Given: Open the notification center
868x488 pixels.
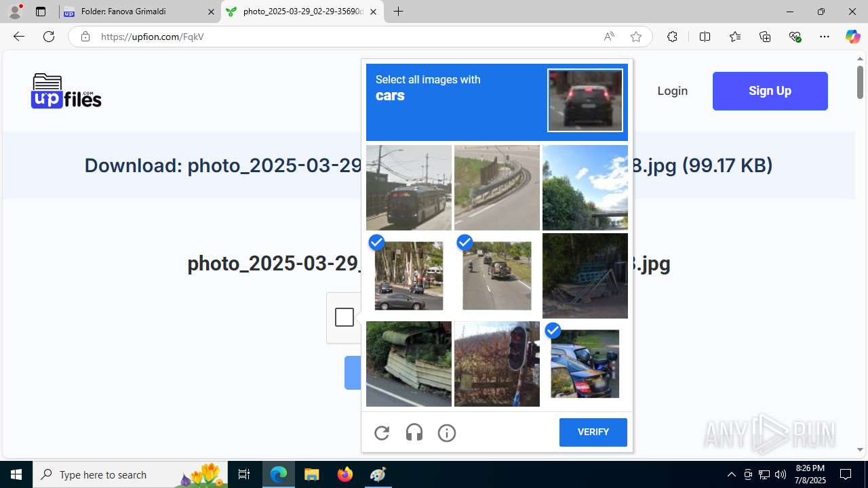Looking at the screenshot, I should coord(846,474).
